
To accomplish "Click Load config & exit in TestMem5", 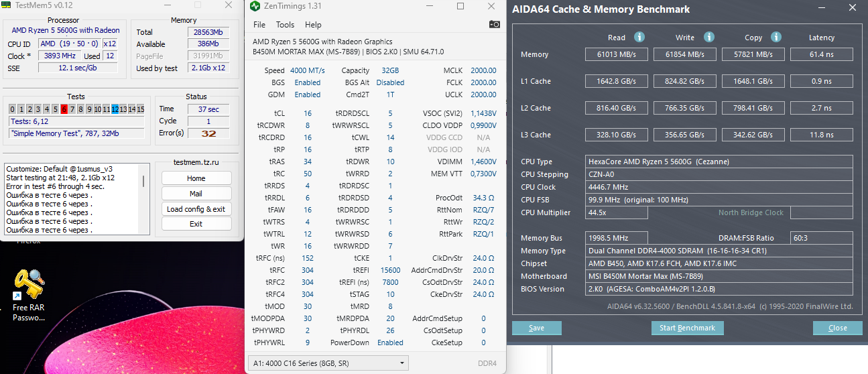I will pos(196,209).
